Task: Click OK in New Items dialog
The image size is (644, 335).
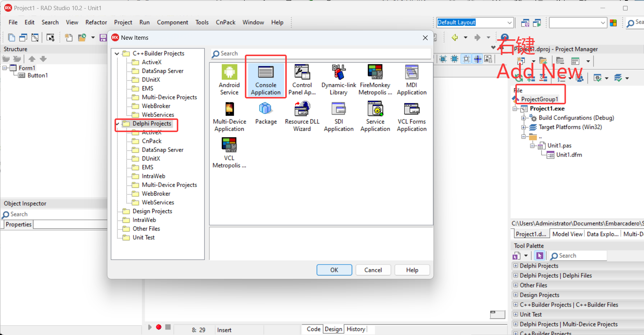Action: tap(334, 270)
